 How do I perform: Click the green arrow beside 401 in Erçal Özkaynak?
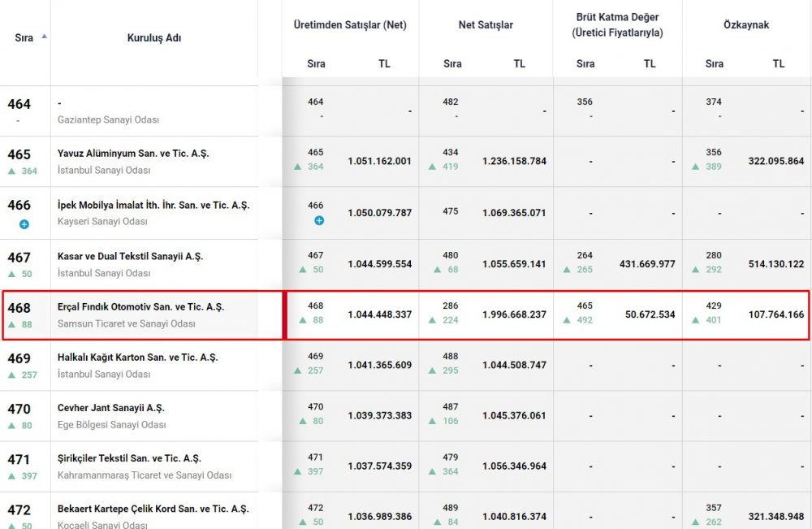[696, 320]
